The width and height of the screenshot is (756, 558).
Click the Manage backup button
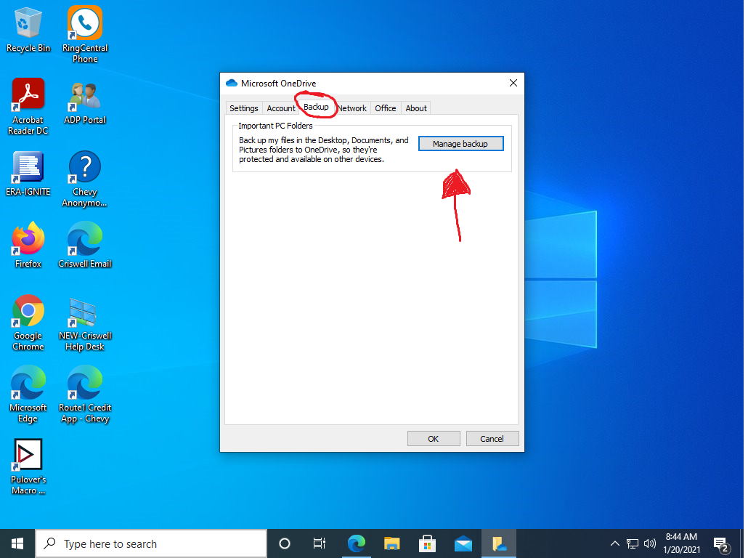click(x=460, y=144)
